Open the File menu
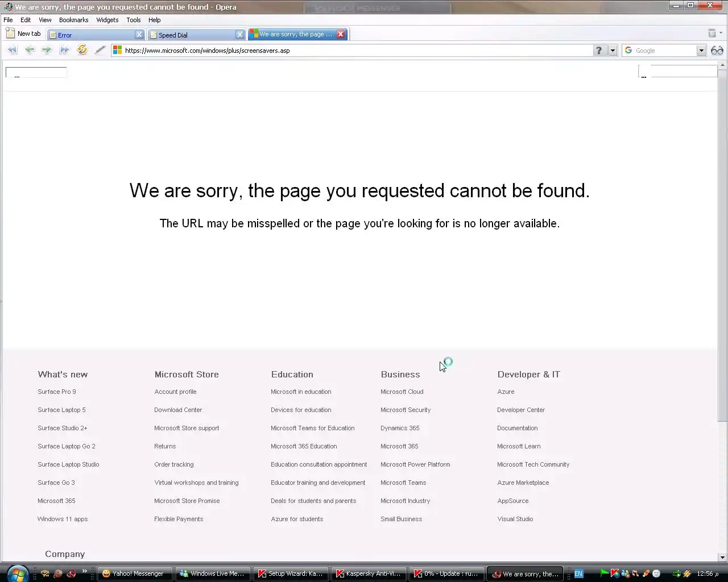Viewport: 728px width, 582px height. (8, 20)
